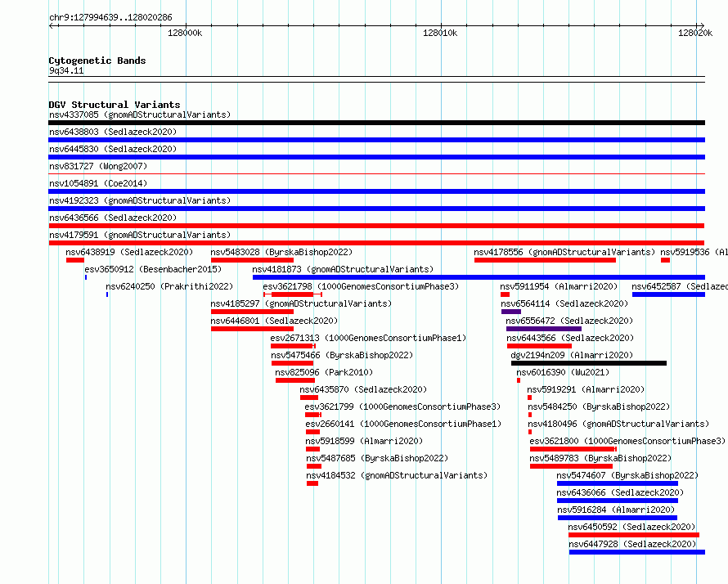Click the black dgv2194n209 variant bar

[589, 363]
